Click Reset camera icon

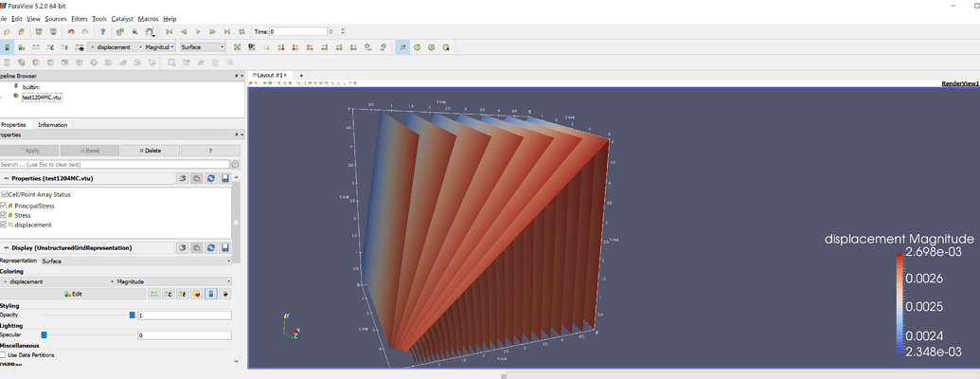[x=237, y=47]
